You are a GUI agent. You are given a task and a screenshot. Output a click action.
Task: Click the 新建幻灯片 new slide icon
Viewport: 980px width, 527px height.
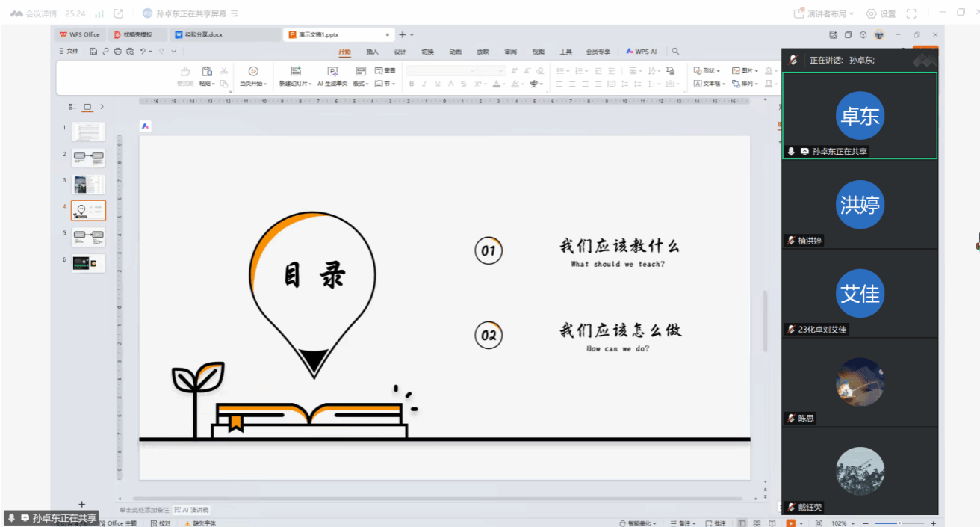[x=295, y=71]
